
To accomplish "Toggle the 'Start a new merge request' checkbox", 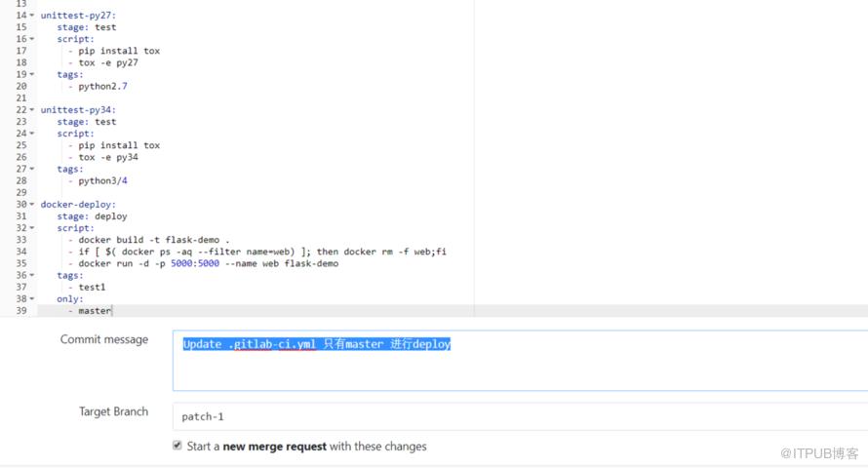I will pyautogui.click(x=178, y=446).
